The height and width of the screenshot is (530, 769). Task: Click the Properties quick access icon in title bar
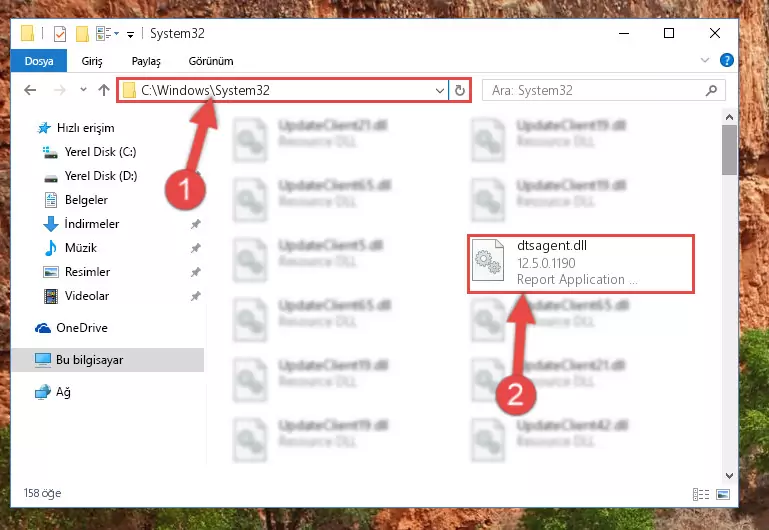[x=60, y=34]
